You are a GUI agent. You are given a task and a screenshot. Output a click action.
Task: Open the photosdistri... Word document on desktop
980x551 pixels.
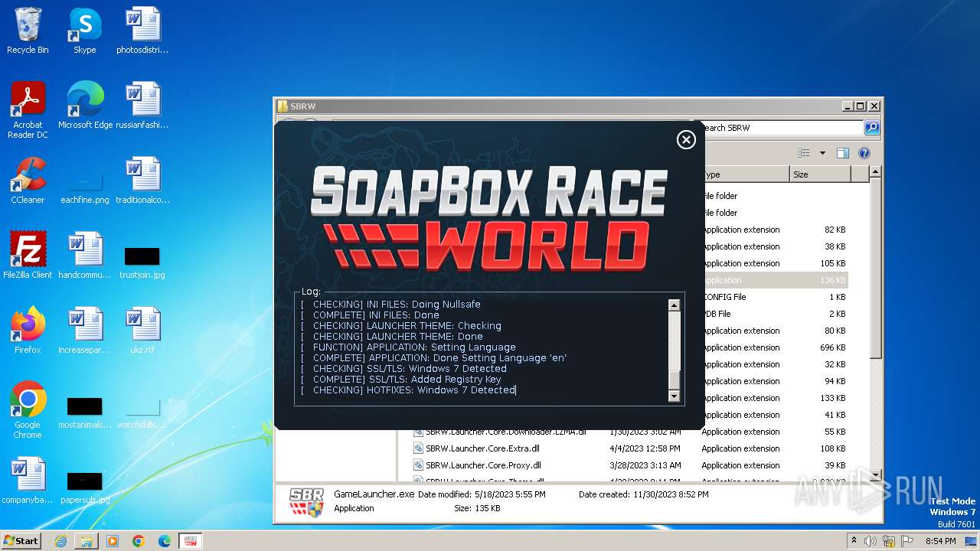tap(142, 31)
